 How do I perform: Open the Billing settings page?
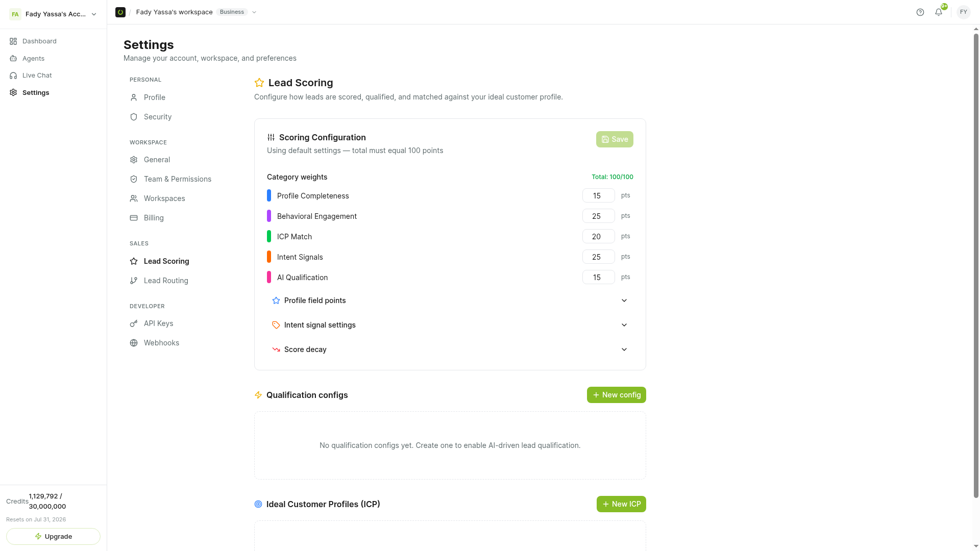click(x=154, y=218)
